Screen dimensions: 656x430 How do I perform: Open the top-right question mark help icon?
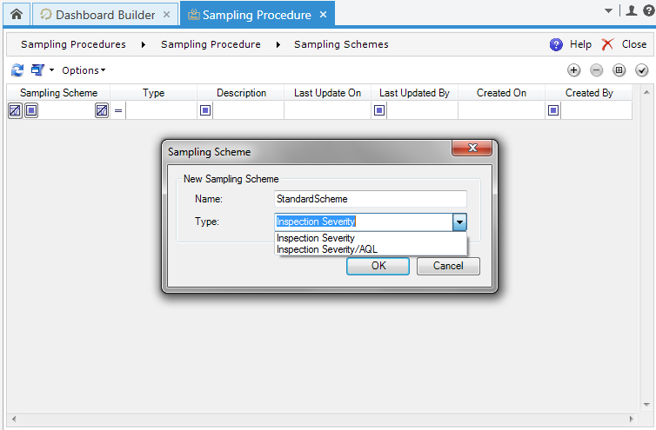click(649, 10)
